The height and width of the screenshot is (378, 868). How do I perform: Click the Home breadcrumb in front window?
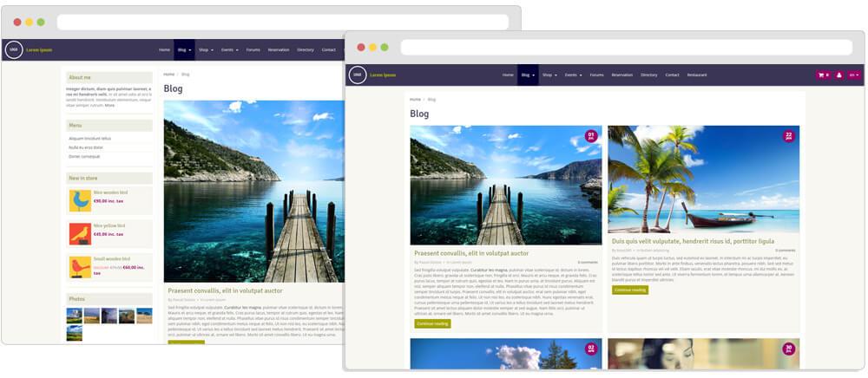[415, 100]
